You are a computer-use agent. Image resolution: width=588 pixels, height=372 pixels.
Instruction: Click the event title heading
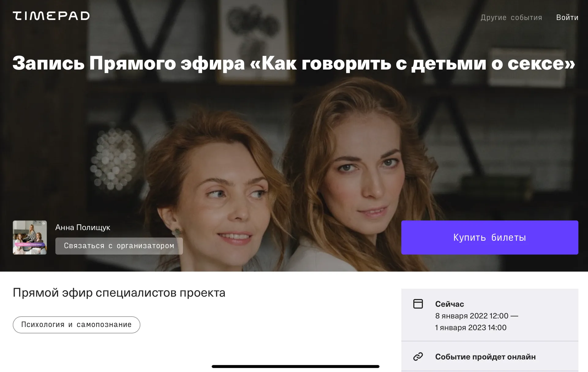point(294,63)
